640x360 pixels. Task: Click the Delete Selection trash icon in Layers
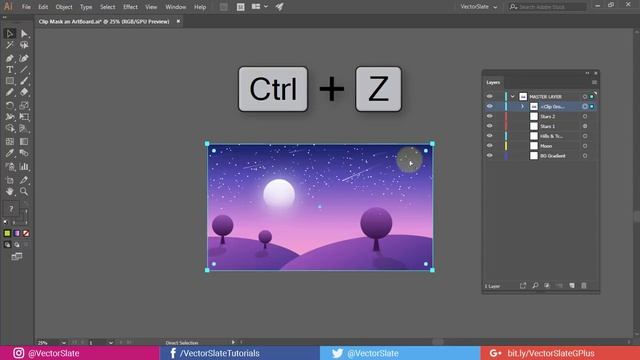tap(584, 286)
